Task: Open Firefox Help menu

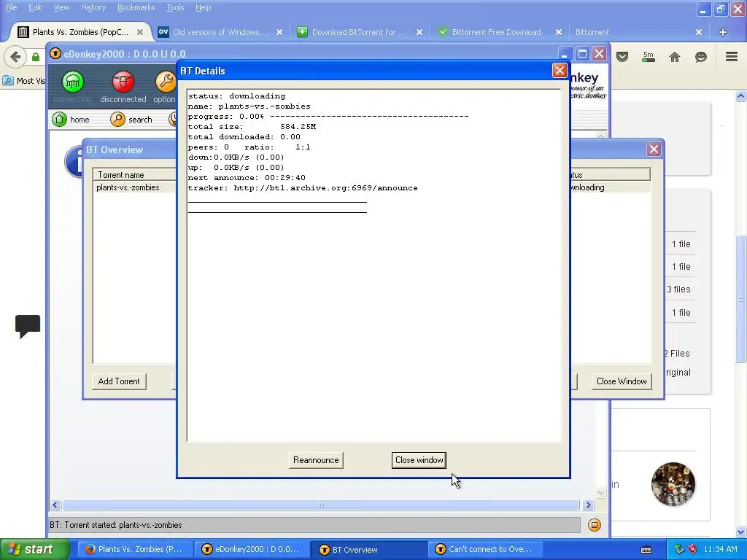Action: [203, 7]
